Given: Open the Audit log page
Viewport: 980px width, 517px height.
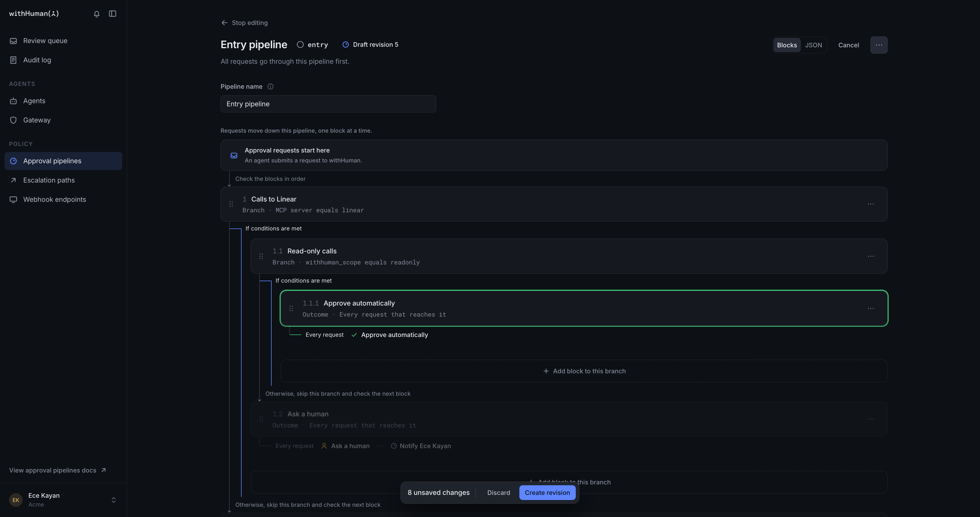Looking at the screenshot, I should pos(63,60).
